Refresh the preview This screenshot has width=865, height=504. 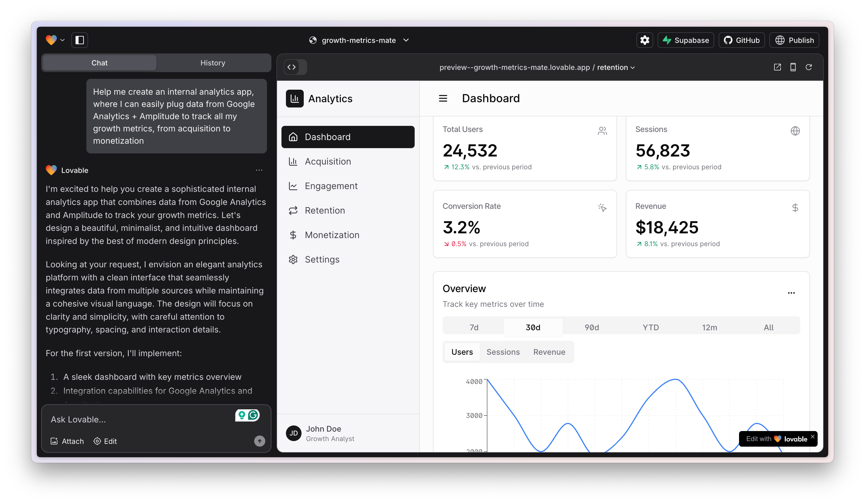coord(808,67)
